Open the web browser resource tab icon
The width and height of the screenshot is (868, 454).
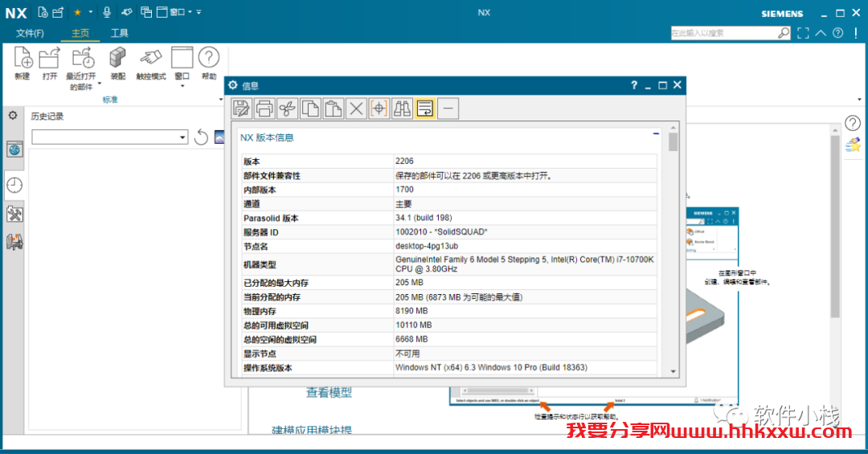click(x=14, y=149)
